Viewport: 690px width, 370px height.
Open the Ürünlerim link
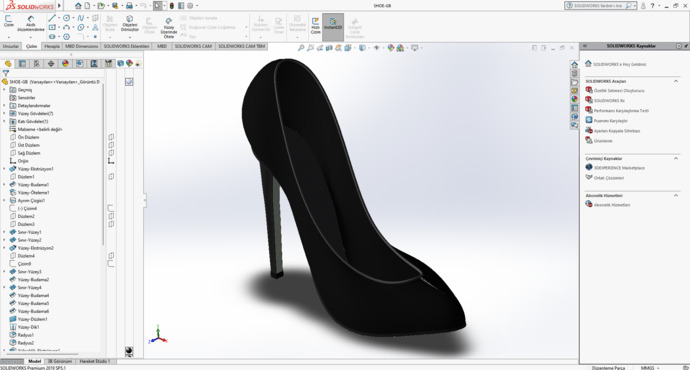click(603, 141)
